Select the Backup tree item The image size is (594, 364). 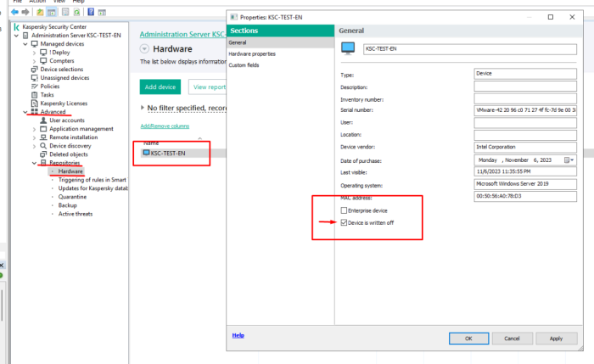click(x=67, y=205)
